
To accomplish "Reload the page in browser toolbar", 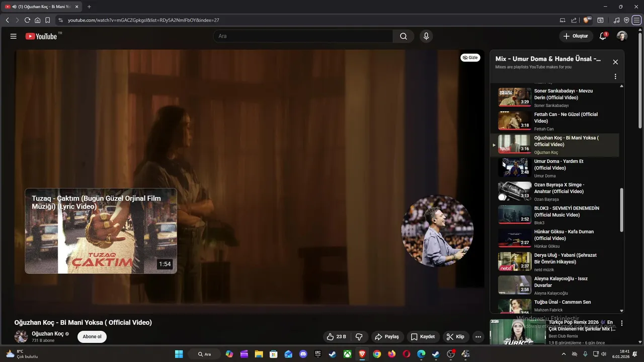I will (x=27, y=20).
